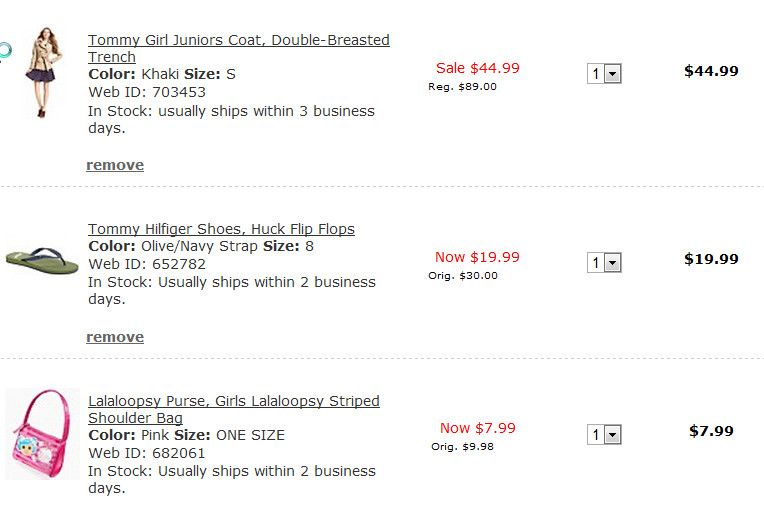Click the bold $19.99 item total

coord(711,259)
